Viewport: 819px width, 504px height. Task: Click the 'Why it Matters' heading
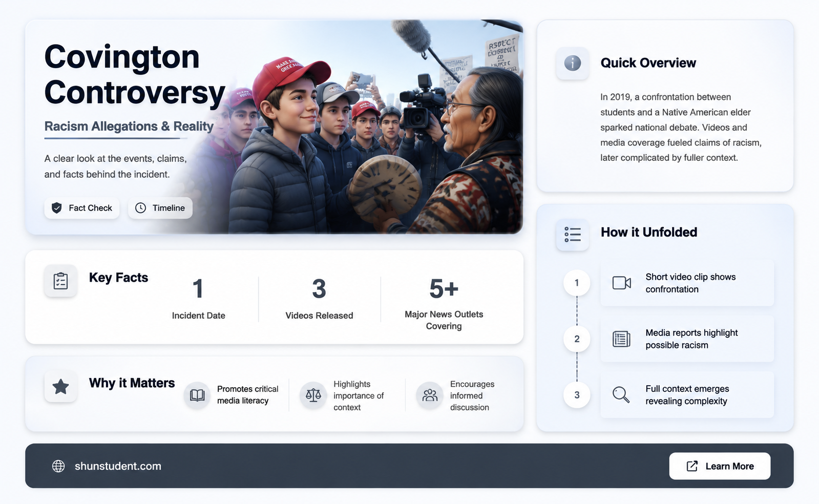point(132,383)
